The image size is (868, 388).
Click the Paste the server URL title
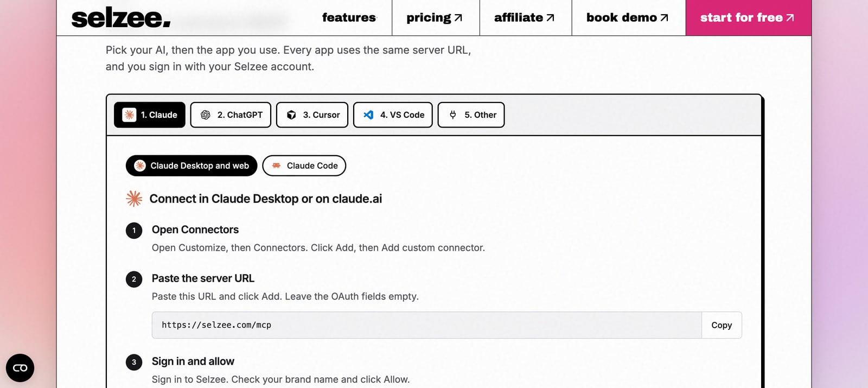coord(203,278)
